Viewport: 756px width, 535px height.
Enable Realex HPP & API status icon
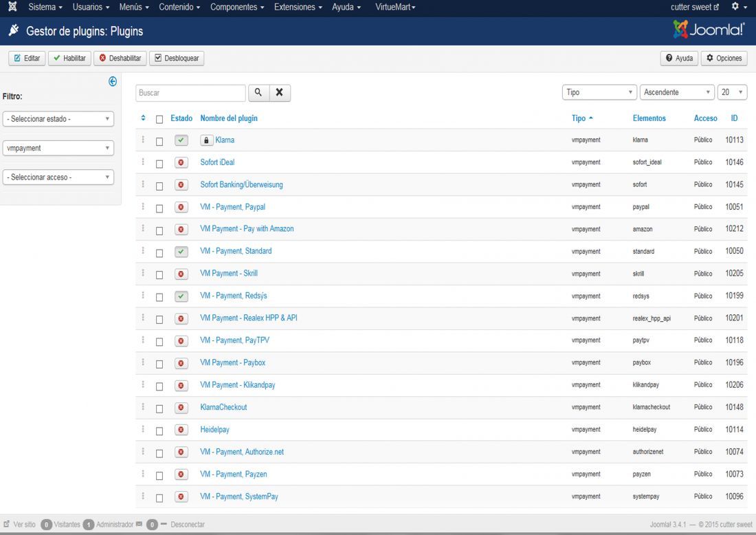tap(181, 318)
